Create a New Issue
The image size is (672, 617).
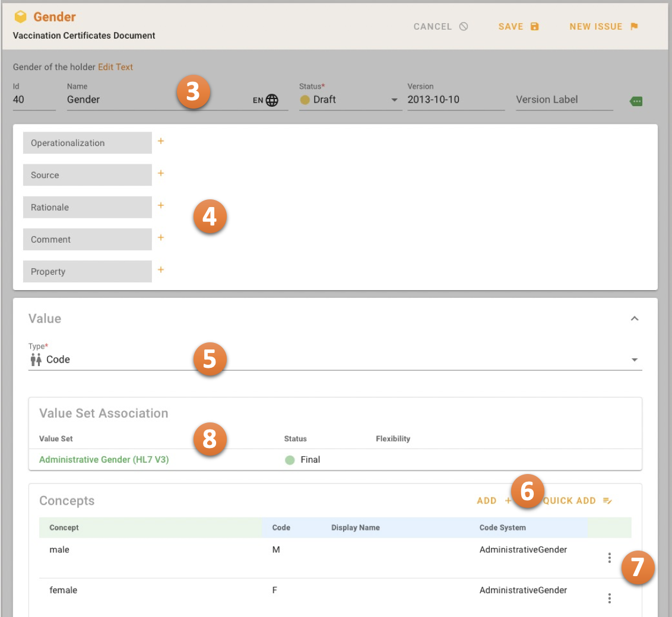(603, 27)
